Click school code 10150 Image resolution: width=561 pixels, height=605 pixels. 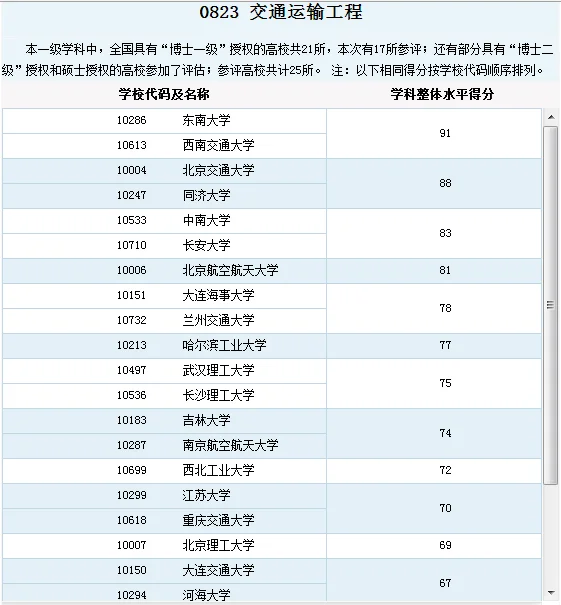point(132,570)
